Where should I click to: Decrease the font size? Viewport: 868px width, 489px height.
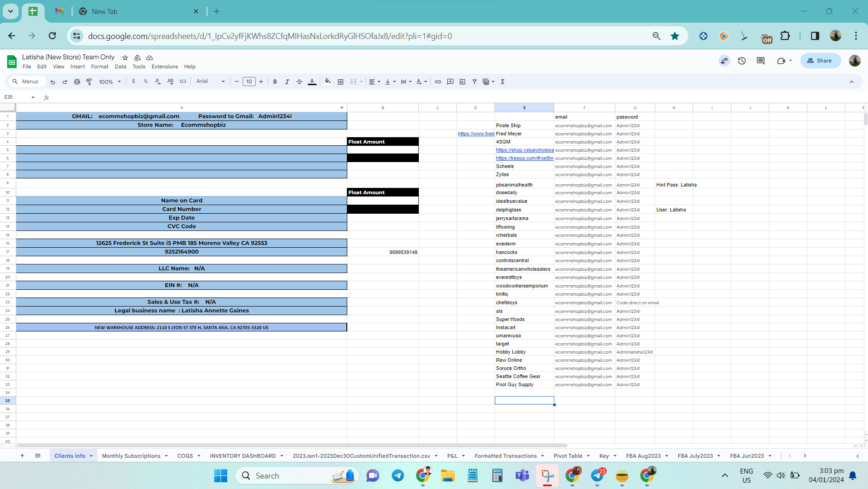pos(236,82)
